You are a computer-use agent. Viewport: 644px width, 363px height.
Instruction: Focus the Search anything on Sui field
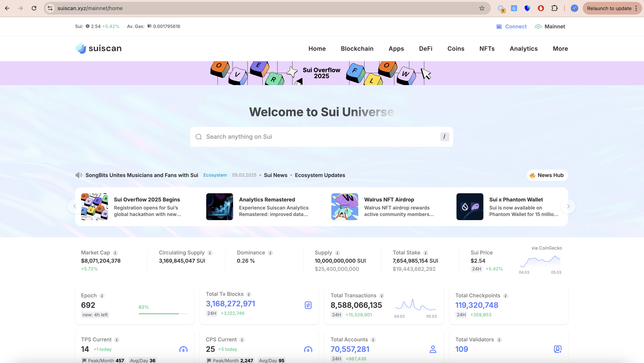(321, 137)
